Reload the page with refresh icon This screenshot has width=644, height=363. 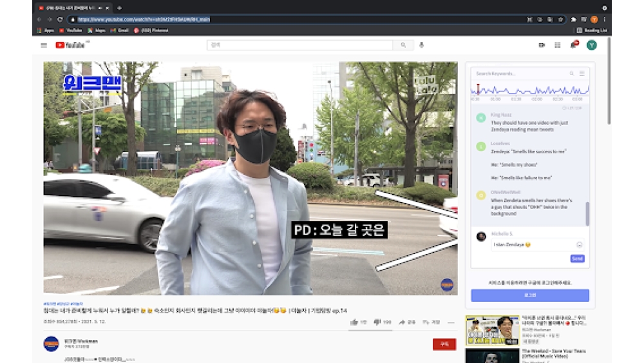click(x=60, y=19)
